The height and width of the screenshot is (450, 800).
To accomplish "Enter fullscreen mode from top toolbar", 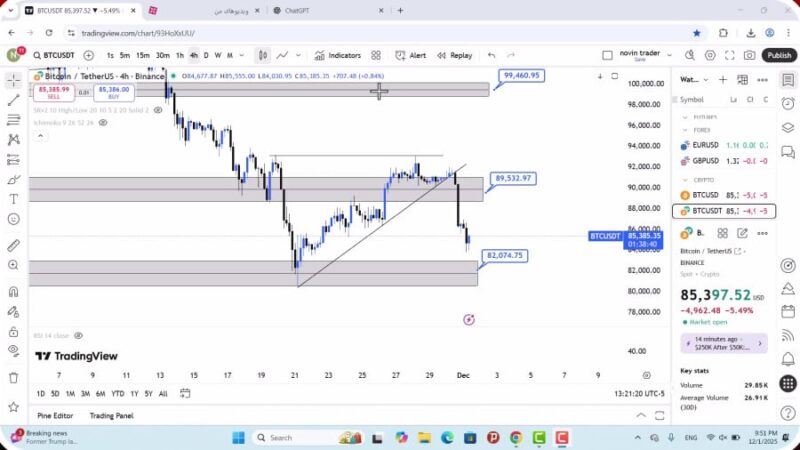I will coord(728,56).
